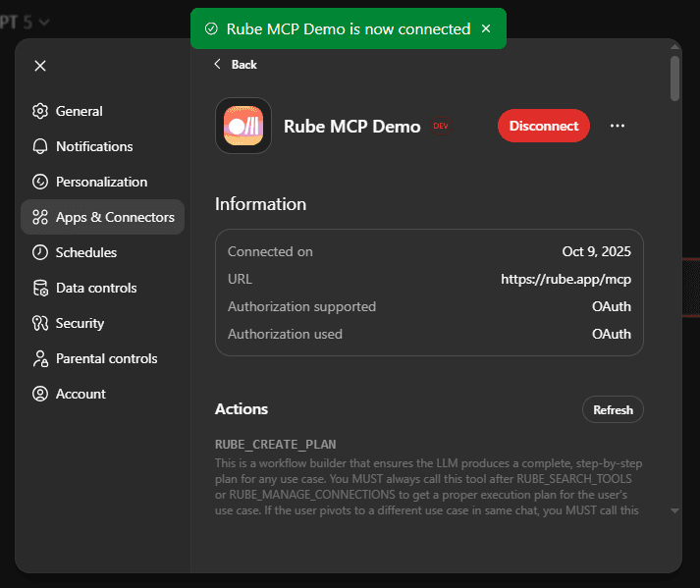Click the Account profile icon
Viewport: 700px width, 588px height.
click(x=40, y=394)
